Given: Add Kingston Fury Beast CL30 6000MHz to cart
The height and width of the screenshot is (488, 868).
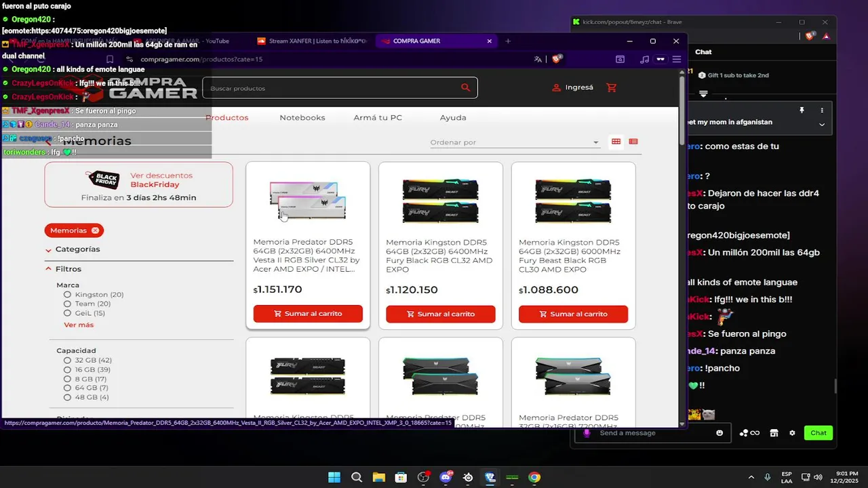Looking at the screenshot, I should point(573,314).
